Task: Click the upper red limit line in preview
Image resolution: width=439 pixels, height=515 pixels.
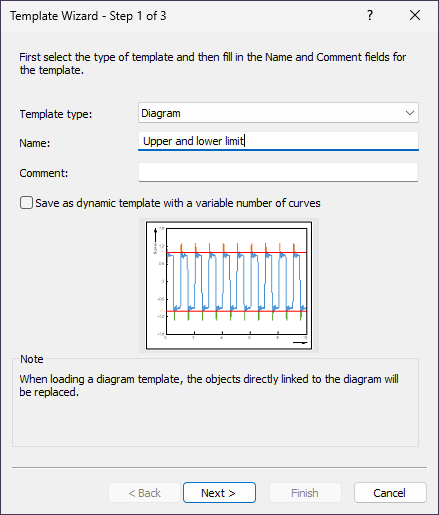Action: click(x=236, y=253)
